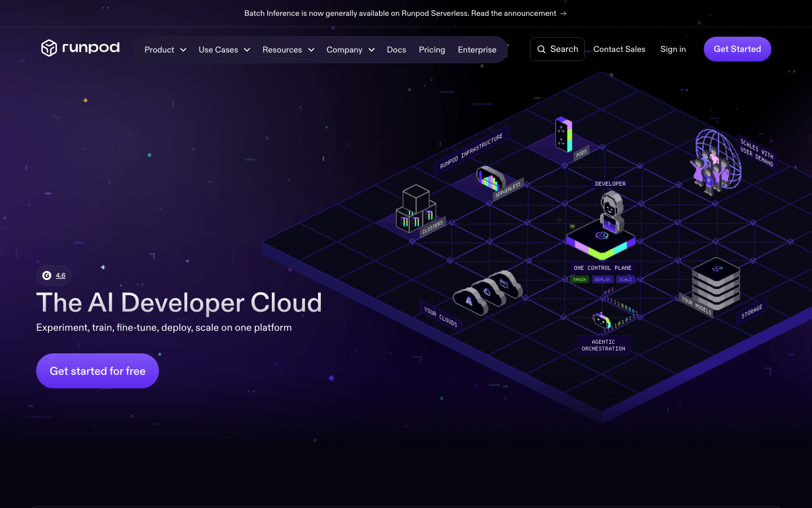Screen dimensions: 812x508
Task: Click the SCALES WITH USER DEMAND label
Action: click(757, 152)
